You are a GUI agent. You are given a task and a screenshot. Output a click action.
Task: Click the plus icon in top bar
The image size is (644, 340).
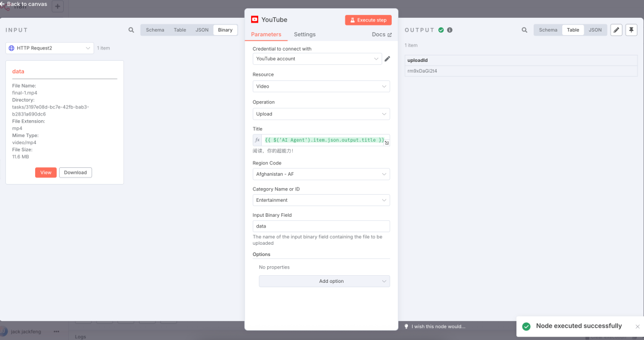(57, 6)
